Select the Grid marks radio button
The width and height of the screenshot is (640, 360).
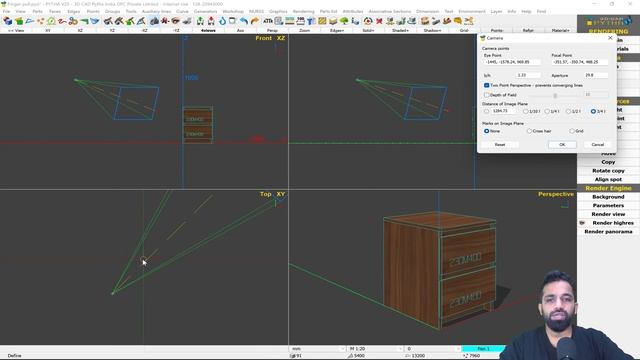[x=572, y=131]
